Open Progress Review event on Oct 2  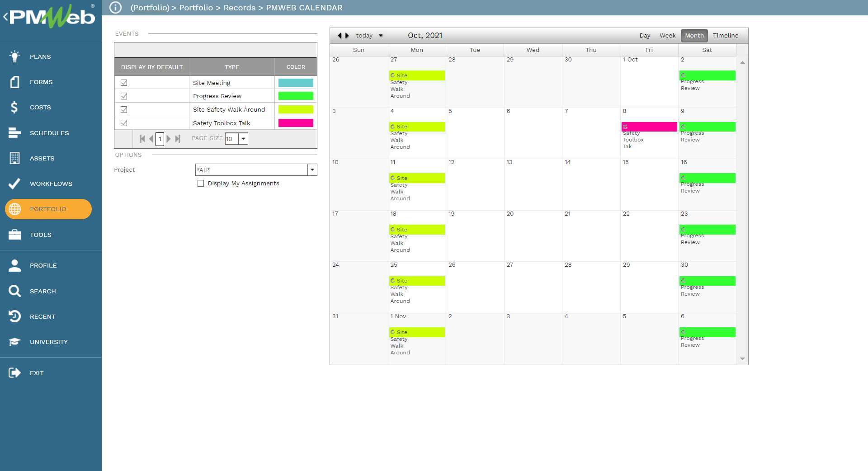click(x=707, y=75)
